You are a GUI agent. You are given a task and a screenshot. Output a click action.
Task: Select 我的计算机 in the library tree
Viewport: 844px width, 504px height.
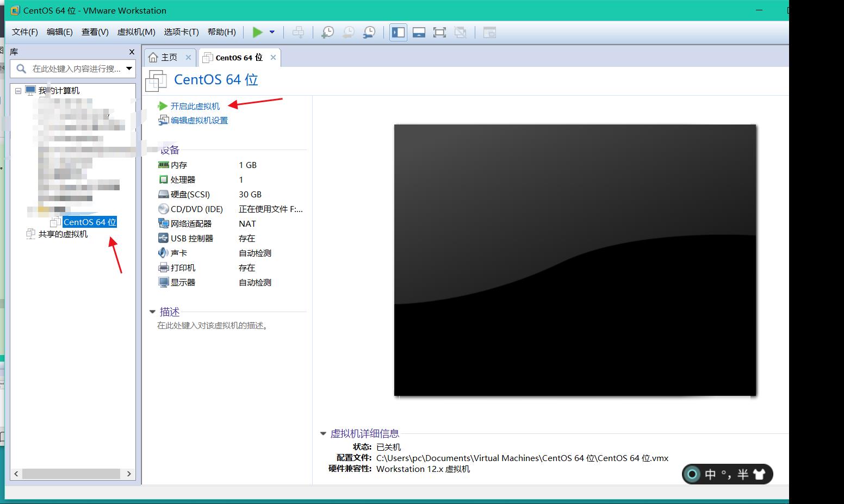[x=59, y=91]
